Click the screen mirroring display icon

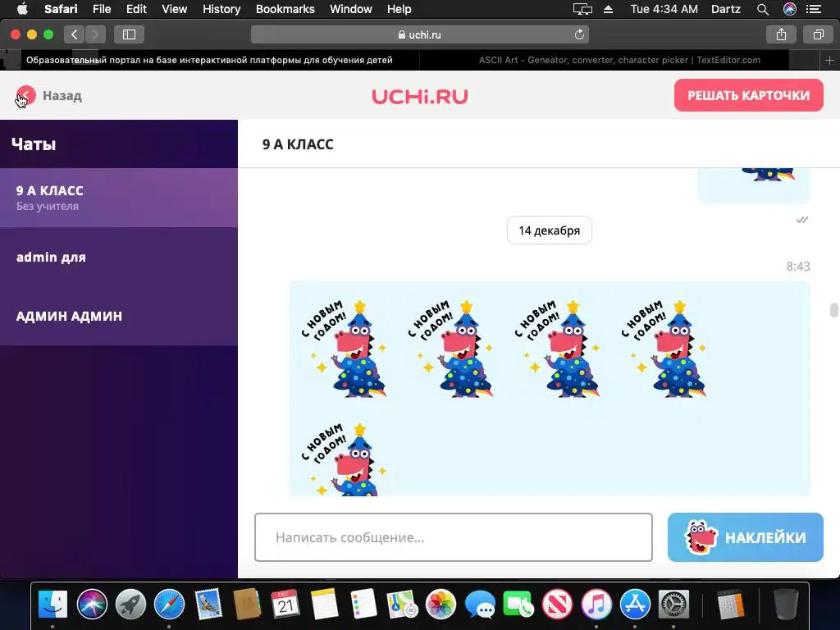[x=582, y=9]
